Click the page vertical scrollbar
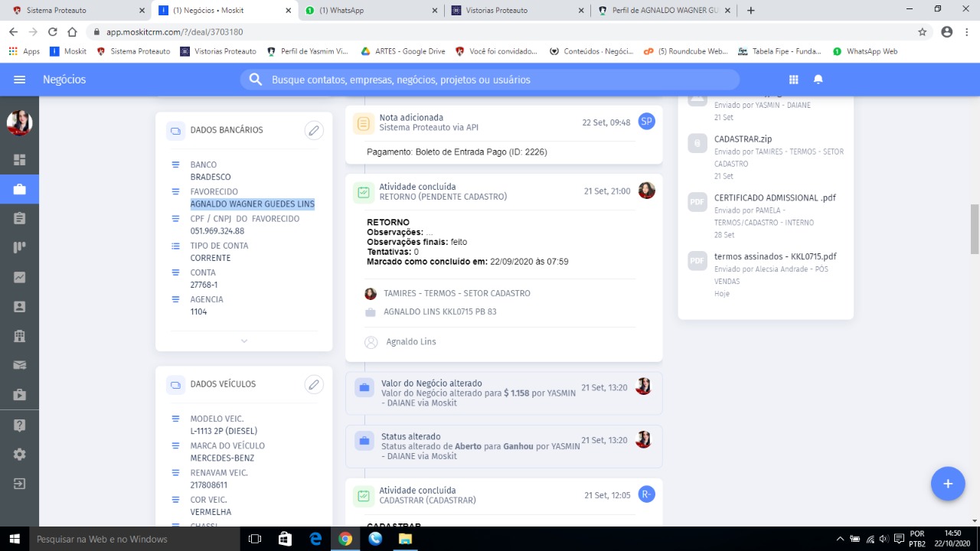The image size is (980, 551). point(974,230)
